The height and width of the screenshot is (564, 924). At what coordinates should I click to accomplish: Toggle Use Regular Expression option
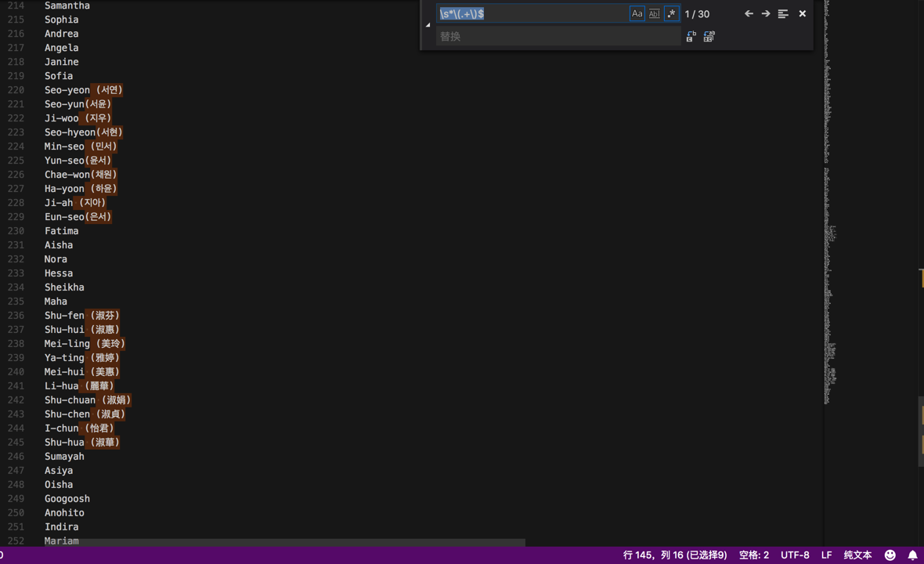671,13
